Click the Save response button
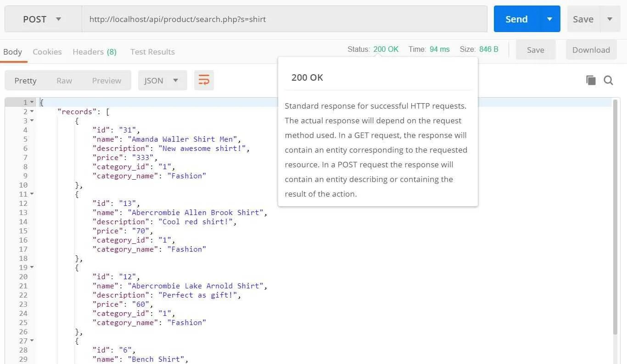 (536, 50)
